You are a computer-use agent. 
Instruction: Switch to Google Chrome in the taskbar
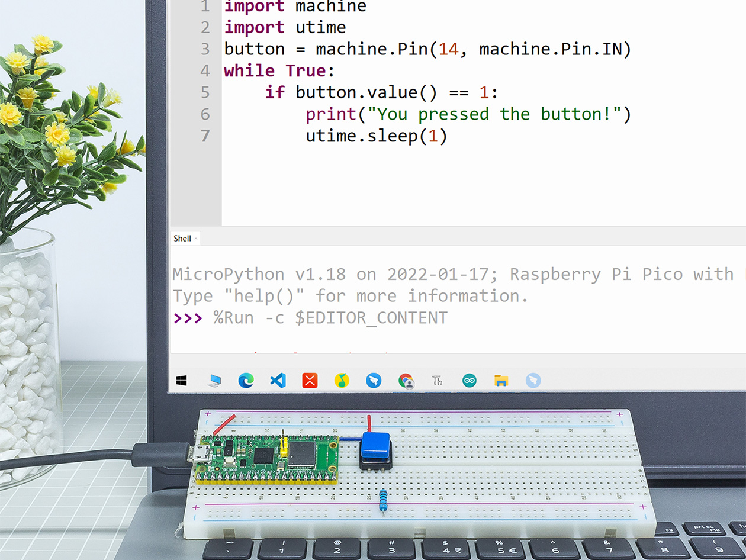tap(406, 381)
